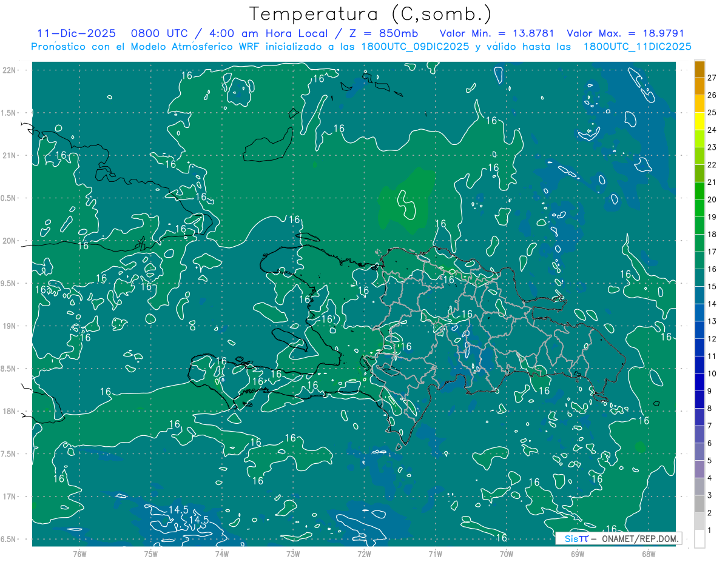The width and height of the screenshot is (728, 562).
Task: Click the "68W" longitude axis label
Action: pos(649,554)
